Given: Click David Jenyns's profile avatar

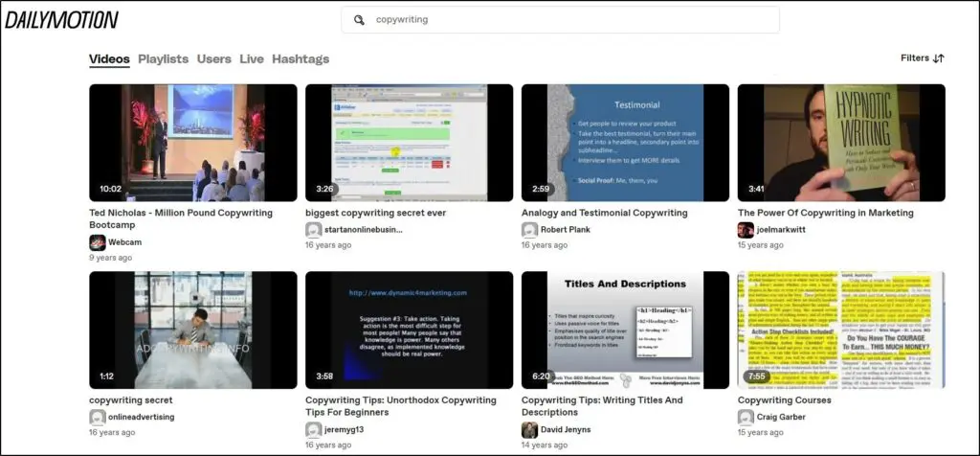Looking at the screenshot, I should coord(530,429).
